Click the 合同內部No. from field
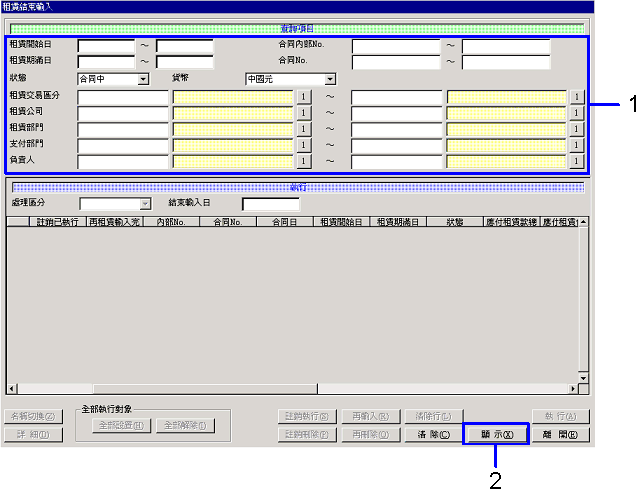The image size is (640, 496). (396, 46)
